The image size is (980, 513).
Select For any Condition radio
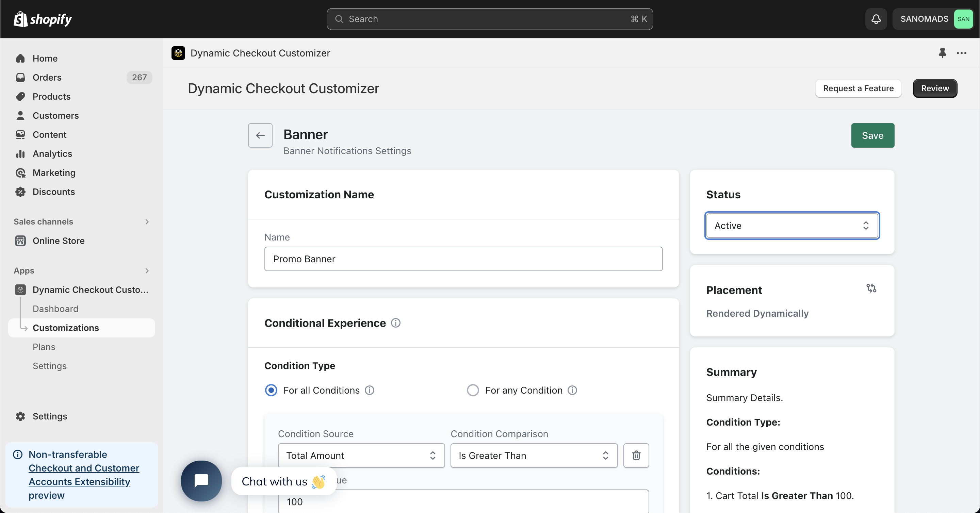click(473, 390)
